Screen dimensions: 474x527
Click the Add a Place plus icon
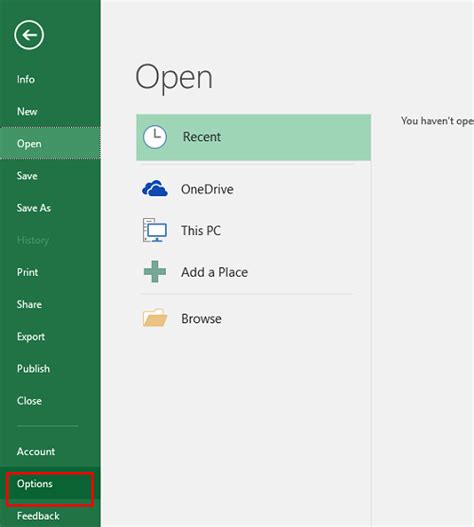pyautogui.click(x=155, y=272)
